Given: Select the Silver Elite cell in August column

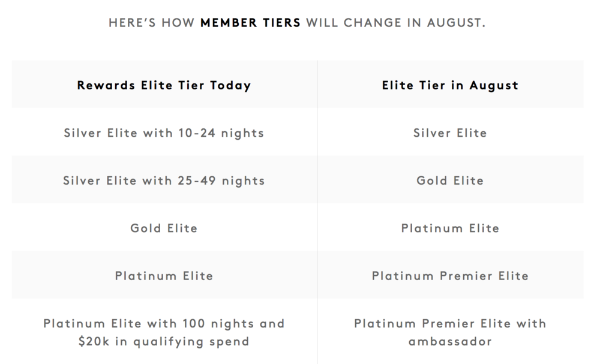Looking at the screenshot, I should point(450,133).
